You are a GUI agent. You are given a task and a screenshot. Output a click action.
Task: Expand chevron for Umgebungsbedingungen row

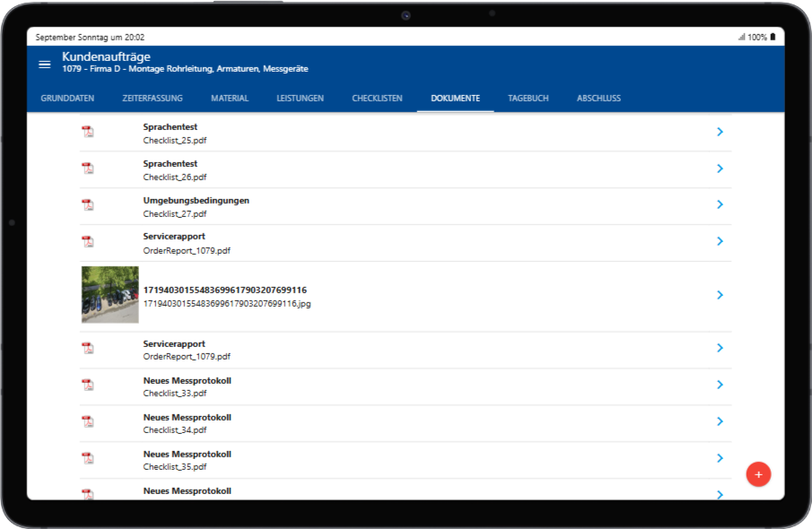[x=720, y=204]
